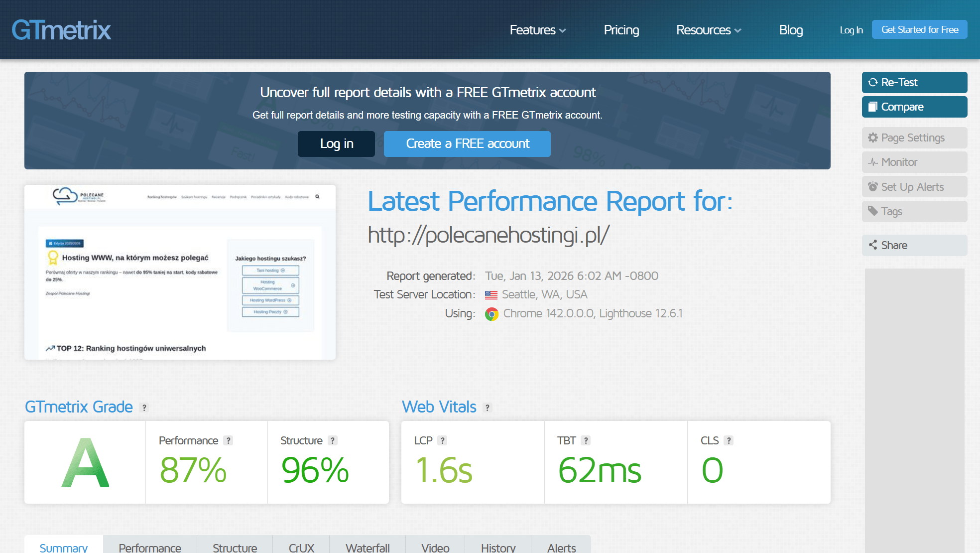980x553 pixels.
Task: Click the dark Log in banner button
Action: coord(336,144)
